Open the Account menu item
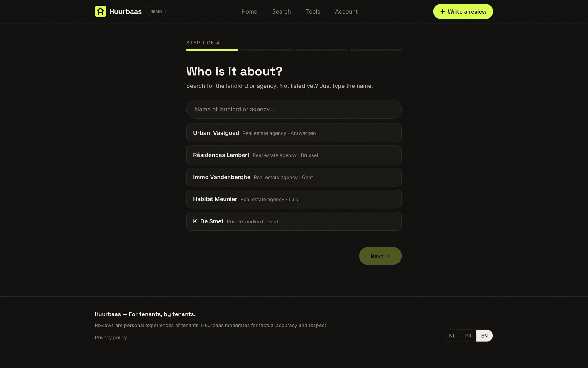The image size is (588, 368). click(346, 11)
